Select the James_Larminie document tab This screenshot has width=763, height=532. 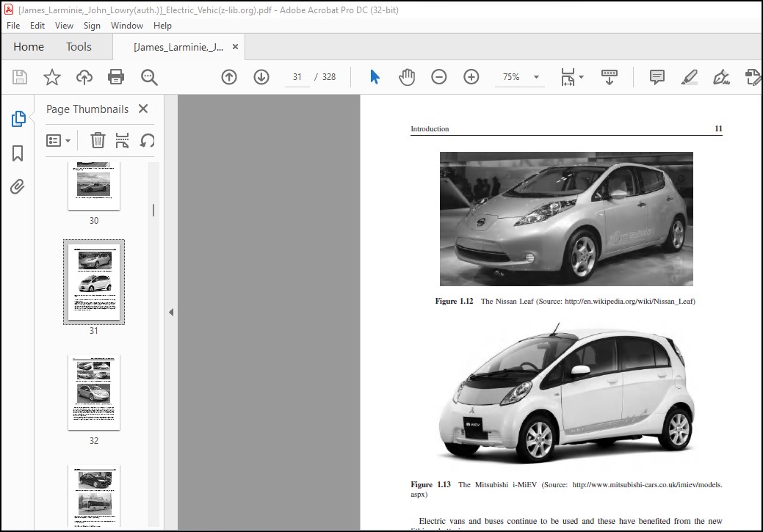coord(178,47)
